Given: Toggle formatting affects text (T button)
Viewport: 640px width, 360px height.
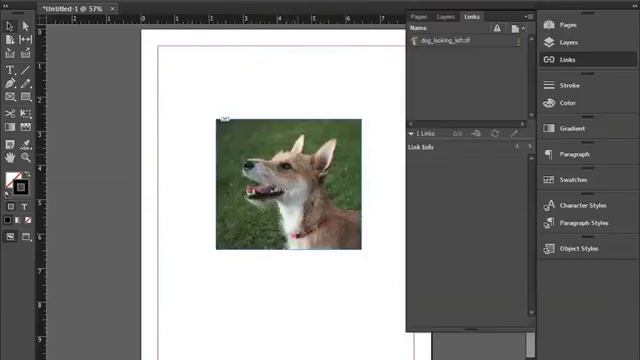Looking at the screenshot, I should point(24,207).
